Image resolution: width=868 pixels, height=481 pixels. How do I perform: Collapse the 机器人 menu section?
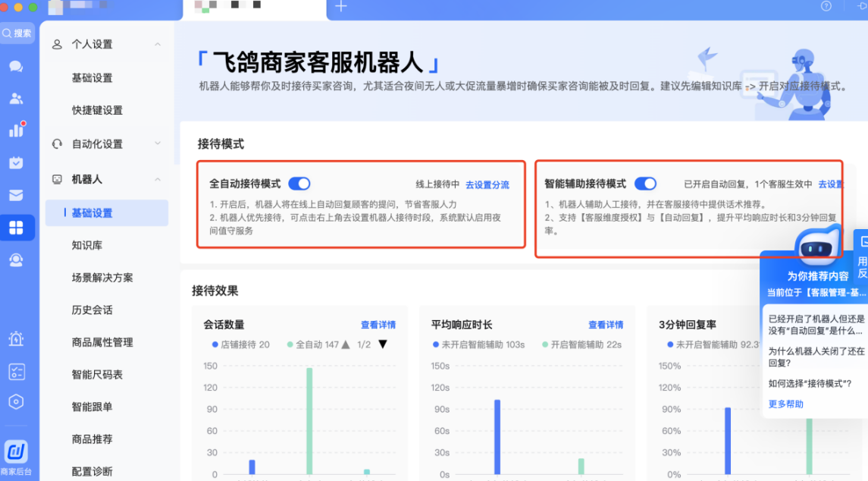[158, 179]
